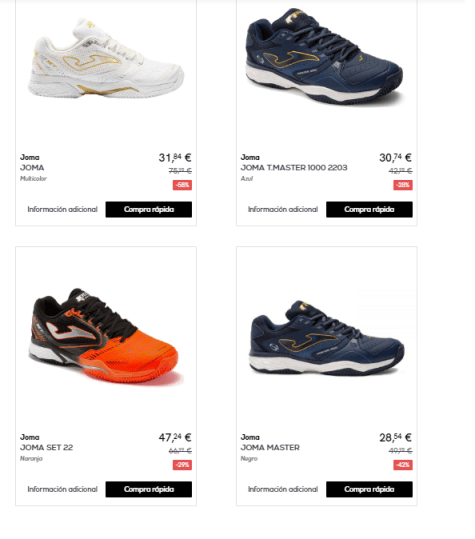Image resolution: width=475 pixels, height=539 pixels.
Task: Click the 30,74 € price of T.Master 1000
Action: [395, 157]
